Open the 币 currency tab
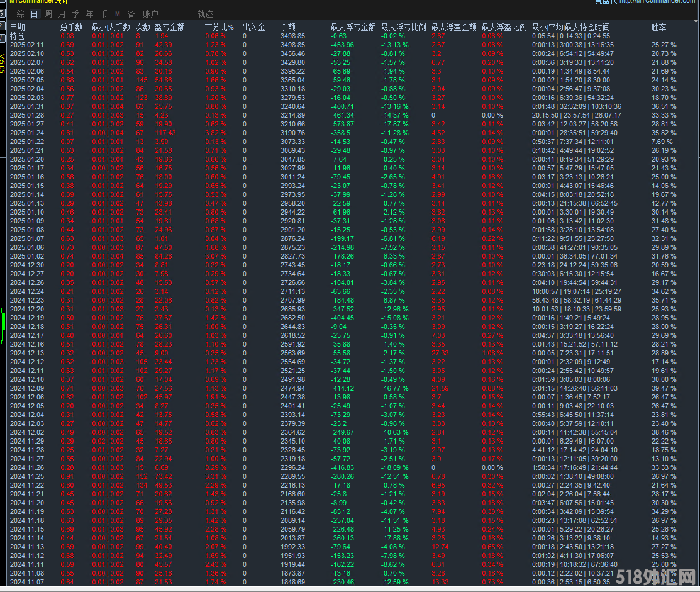Image resolution: width=700 pixels, height=592 pixels. click(x=103, y=14)
